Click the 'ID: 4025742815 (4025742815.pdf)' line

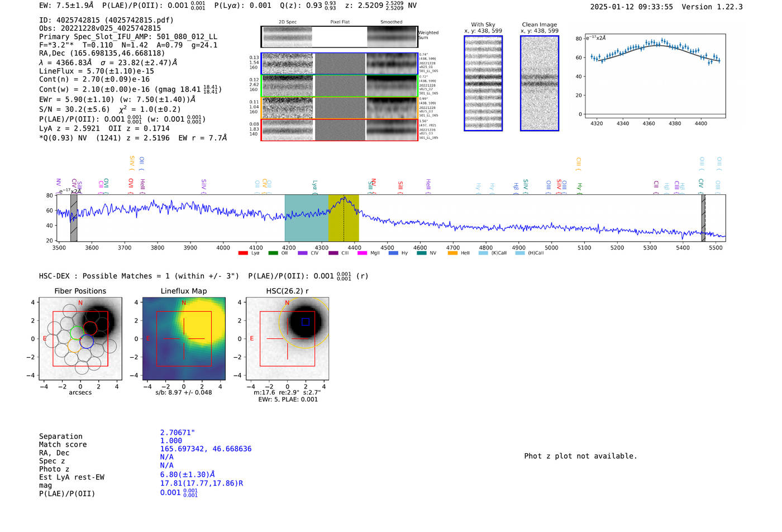[x=106, y=20]
